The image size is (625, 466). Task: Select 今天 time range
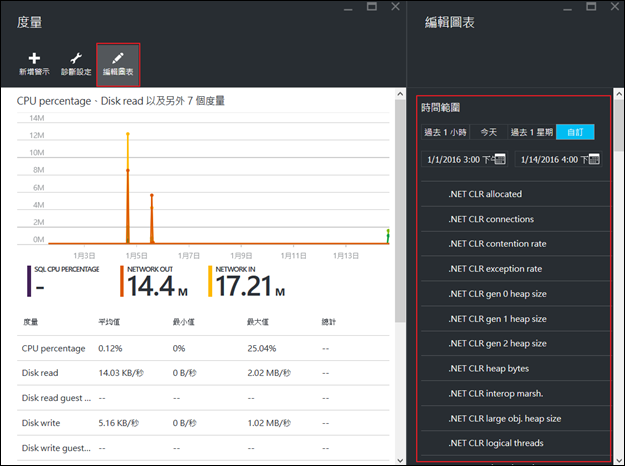tap(488, 132)
